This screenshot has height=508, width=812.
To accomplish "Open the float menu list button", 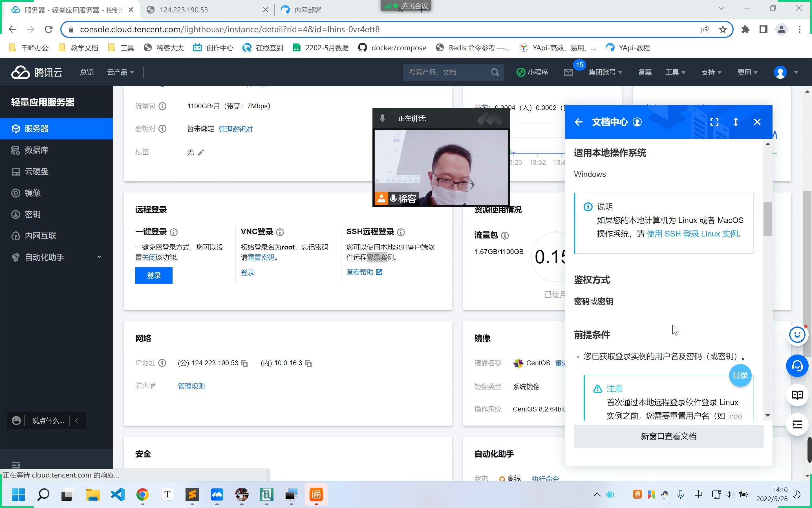I will [x=797, y=425].
